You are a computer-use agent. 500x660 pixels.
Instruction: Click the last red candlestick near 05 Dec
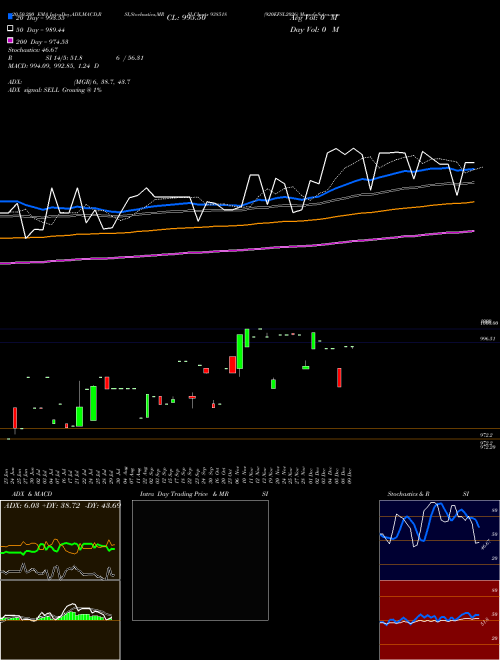pos(339,378)
